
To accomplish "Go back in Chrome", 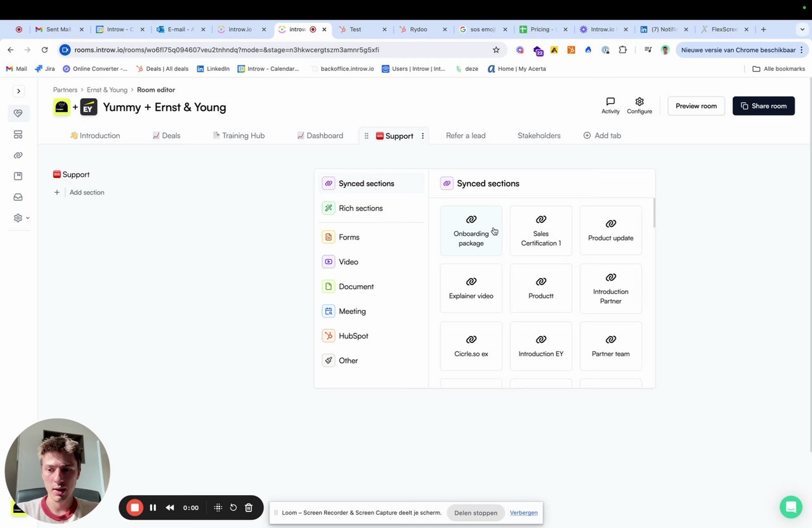I will [11, 49].
